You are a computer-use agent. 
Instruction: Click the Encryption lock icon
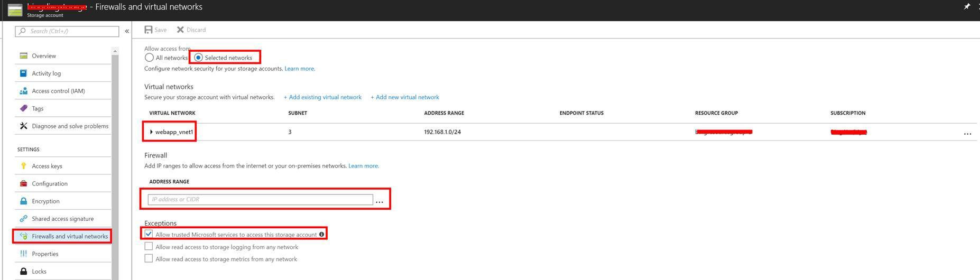pos(23,201)
